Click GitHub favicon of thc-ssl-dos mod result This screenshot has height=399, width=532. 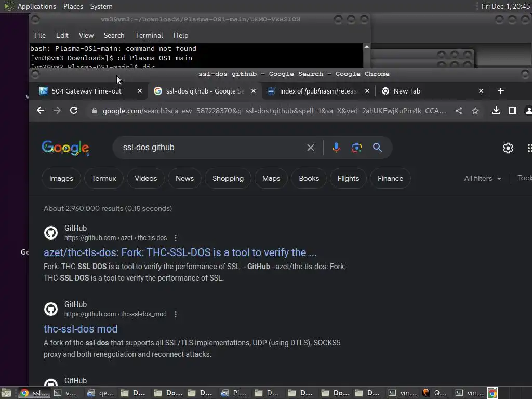click(x=51, y=309)
